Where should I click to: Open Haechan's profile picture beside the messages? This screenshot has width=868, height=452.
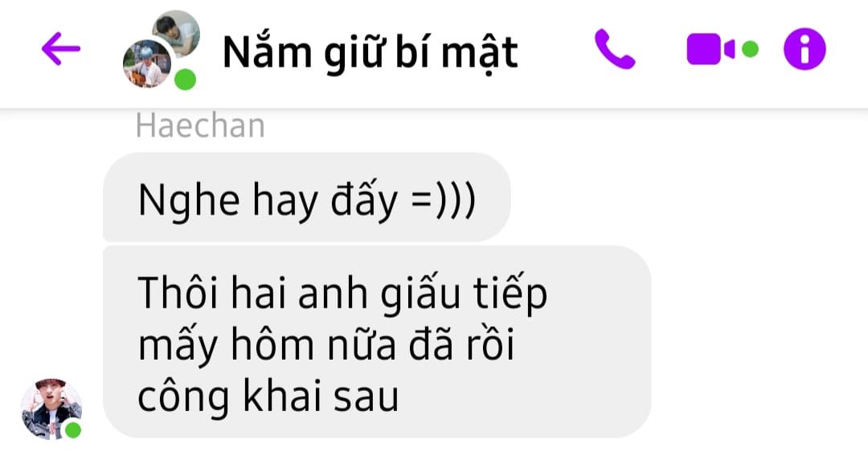tap(51, 409)
